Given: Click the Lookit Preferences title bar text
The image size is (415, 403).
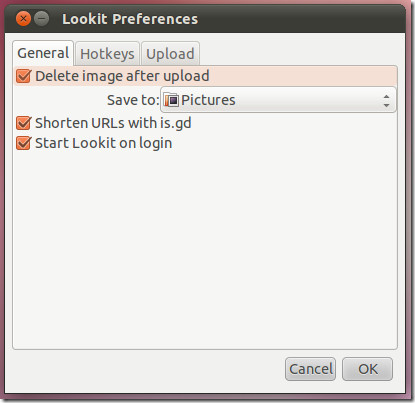Looking at the screenshot, I should pos(130,19).
